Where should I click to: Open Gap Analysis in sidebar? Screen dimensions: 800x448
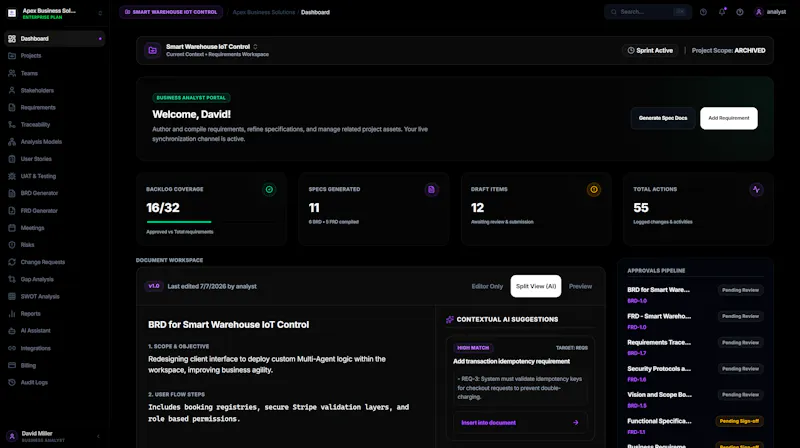pyautogui.click(x=54, y=280)
